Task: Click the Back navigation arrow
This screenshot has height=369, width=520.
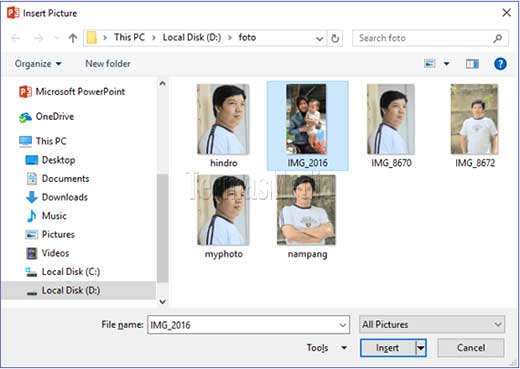Action: (x=15, y=38)
